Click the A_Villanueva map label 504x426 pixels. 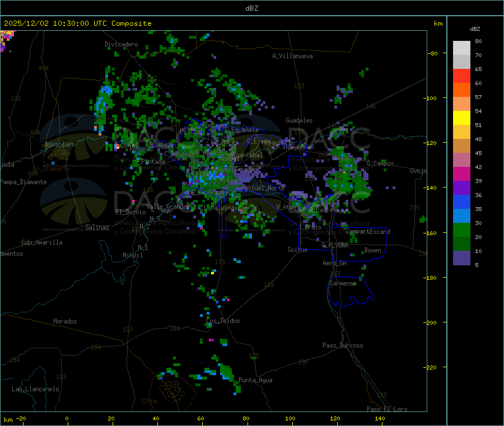coord(292,56)
